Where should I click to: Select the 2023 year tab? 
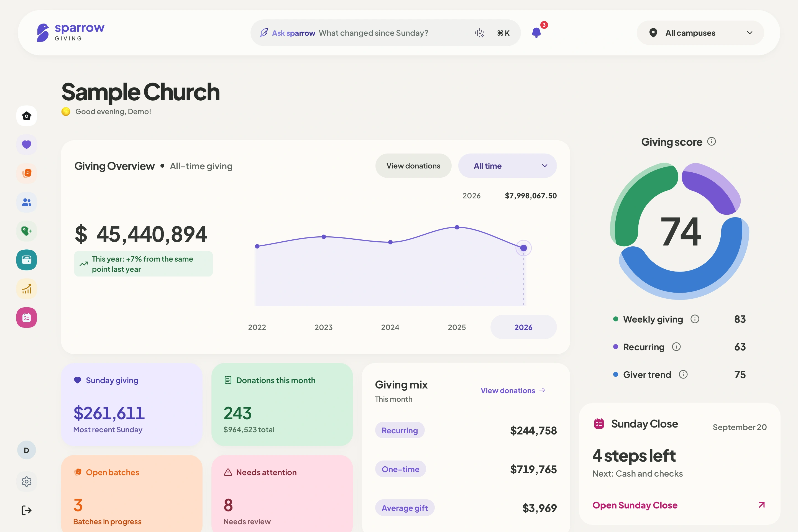coord(323,328)
